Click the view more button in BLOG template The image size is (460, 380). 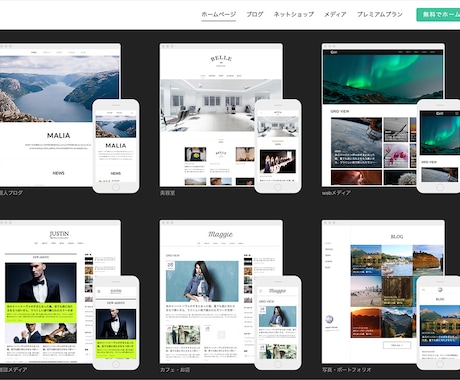coord(397,345)
